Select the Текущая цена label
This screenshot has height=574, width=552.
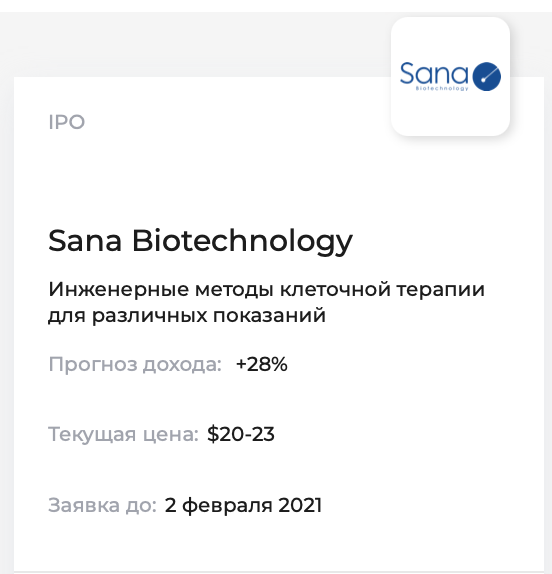pyautogui.click(x=123, y=435)
